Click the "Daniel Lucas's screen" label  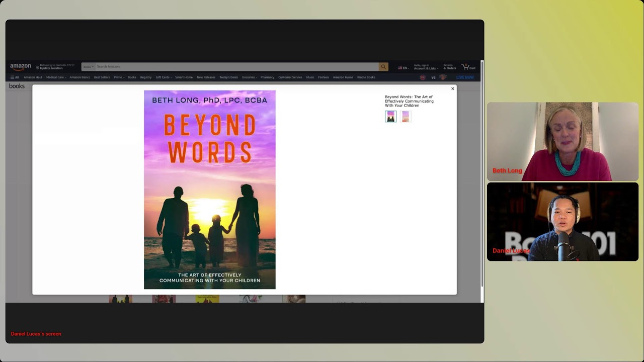[36, 334]
